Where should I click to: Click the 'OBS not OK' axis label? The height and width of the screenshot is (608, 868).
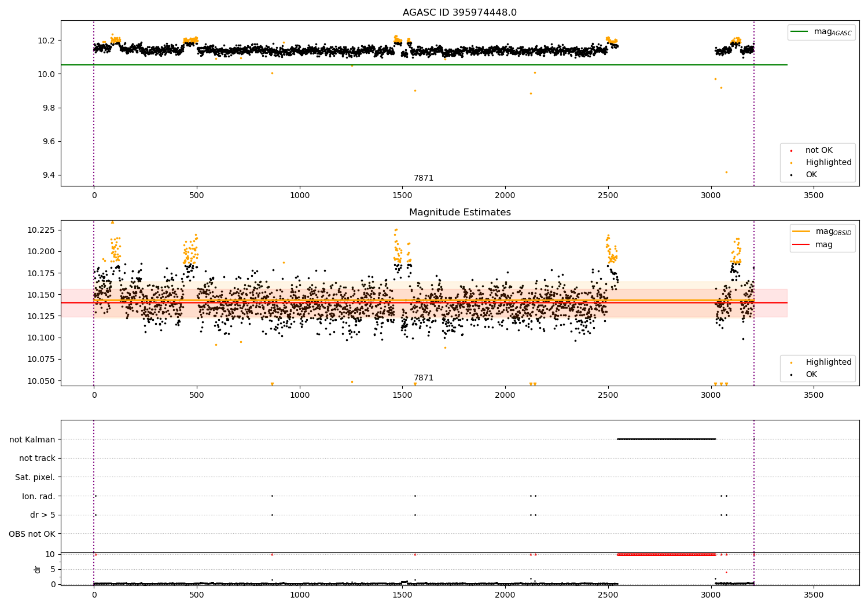tap(32, 534)
